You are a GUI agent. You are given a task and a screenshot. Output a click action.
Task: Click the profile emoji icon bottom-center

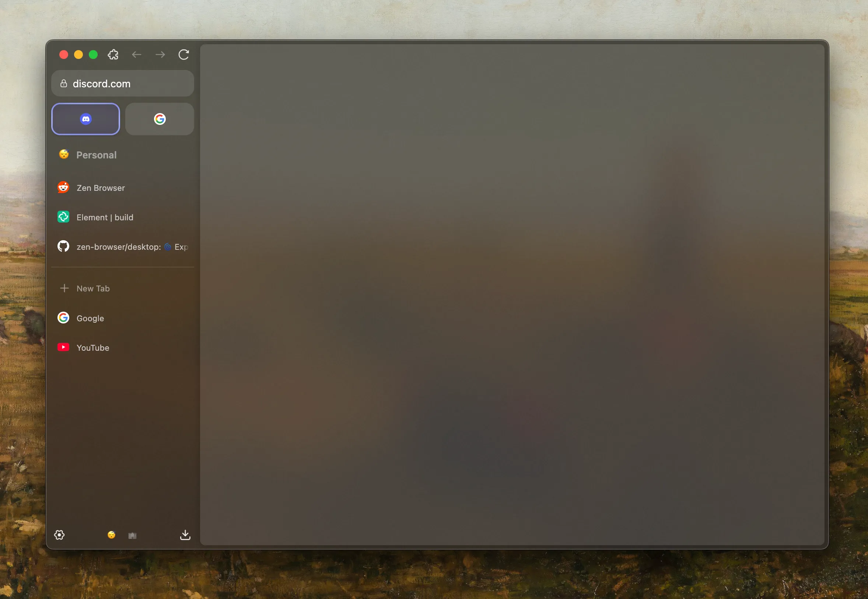111,535
